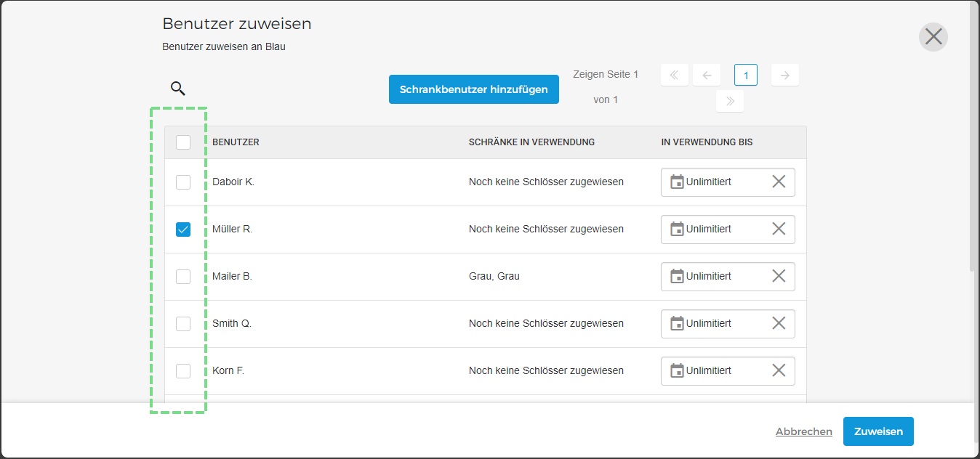Jump to first page double-arrow icon

tap(675, 75)
